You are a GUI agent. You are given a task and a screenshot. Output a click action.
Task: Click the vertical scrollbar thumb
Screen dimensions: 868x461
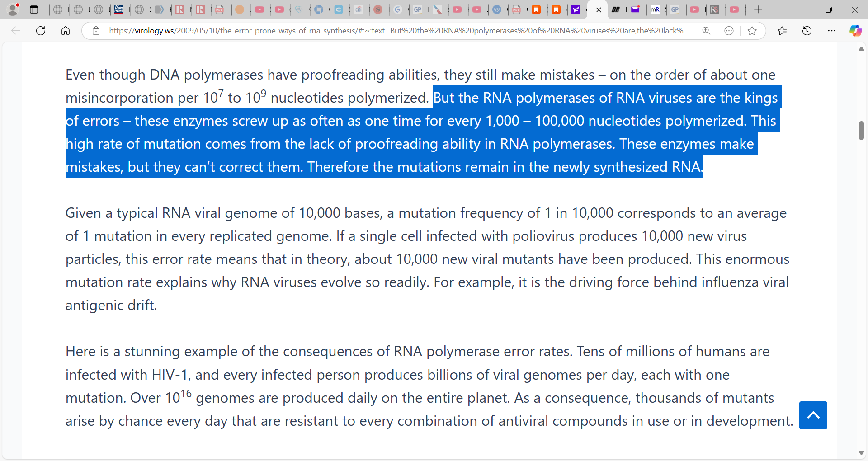[x=861, y=131]
